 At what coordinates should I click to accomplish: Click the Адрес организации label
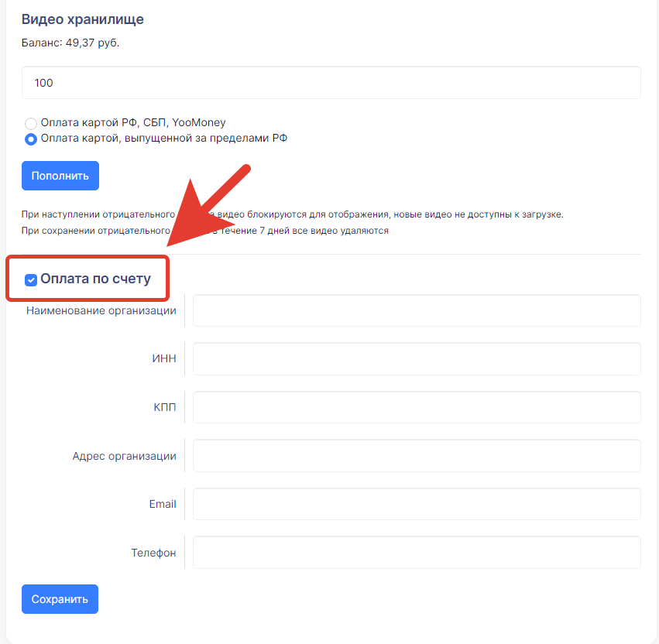tap(125, 456)
